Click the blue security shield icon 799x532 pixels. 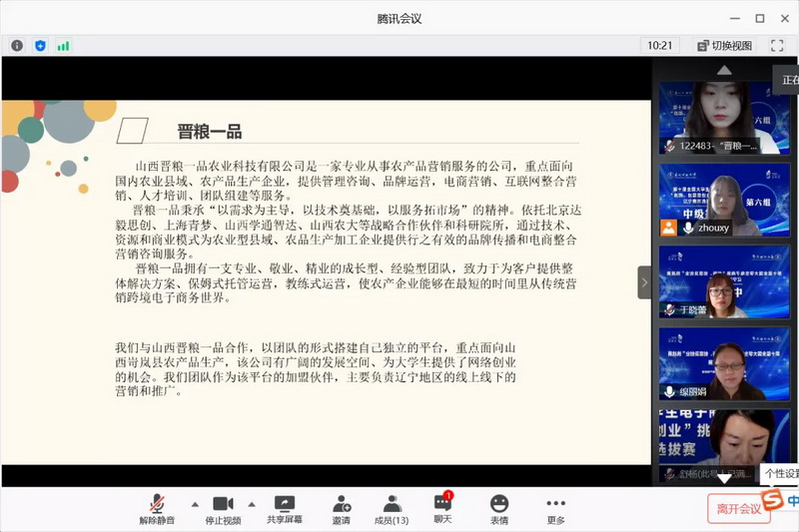click(x=41, y=46)
